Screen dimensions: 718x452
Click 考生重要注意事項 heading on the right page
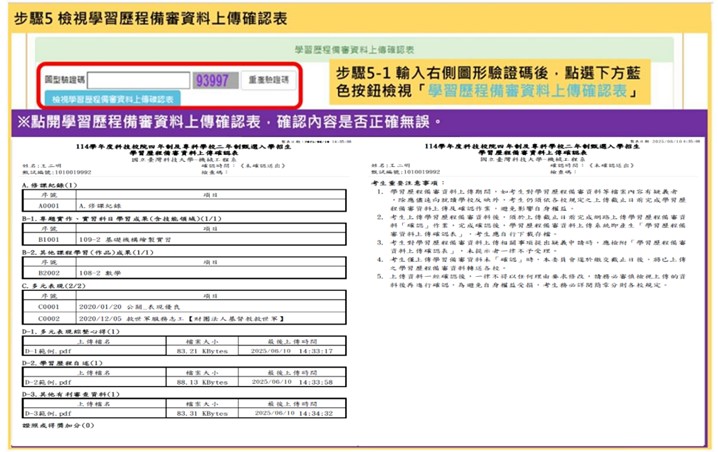[x=407, y=183]
